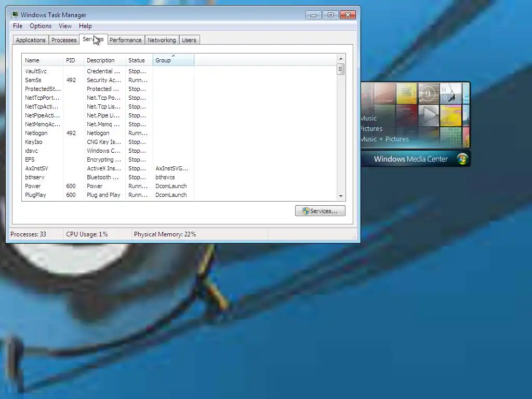The width and height of the screenshot is (532, 399).
Task: Open the Options menu
Action: tap(41, 26)
